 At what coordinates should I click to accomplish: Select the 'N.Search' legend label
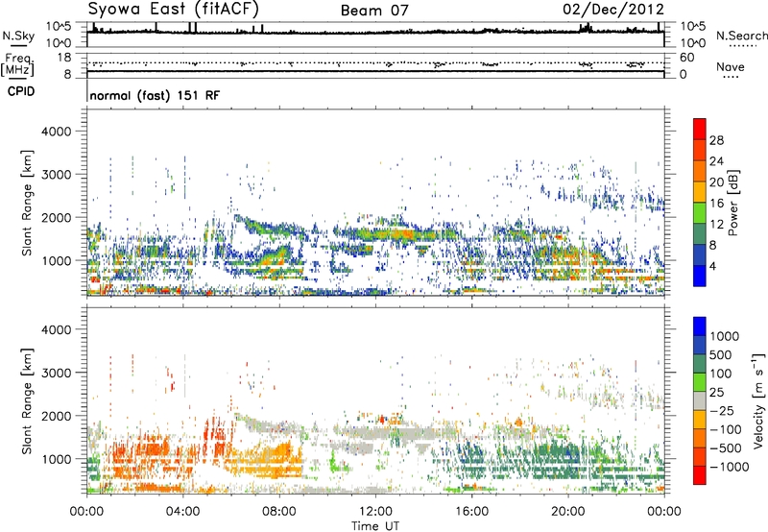coord(741,36)
